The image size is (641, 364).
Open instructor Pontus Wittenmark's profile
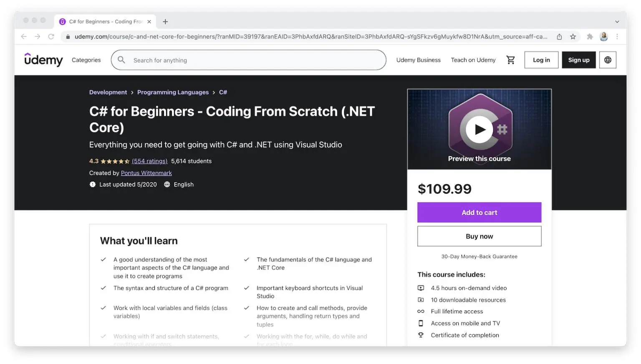(146, 173)
